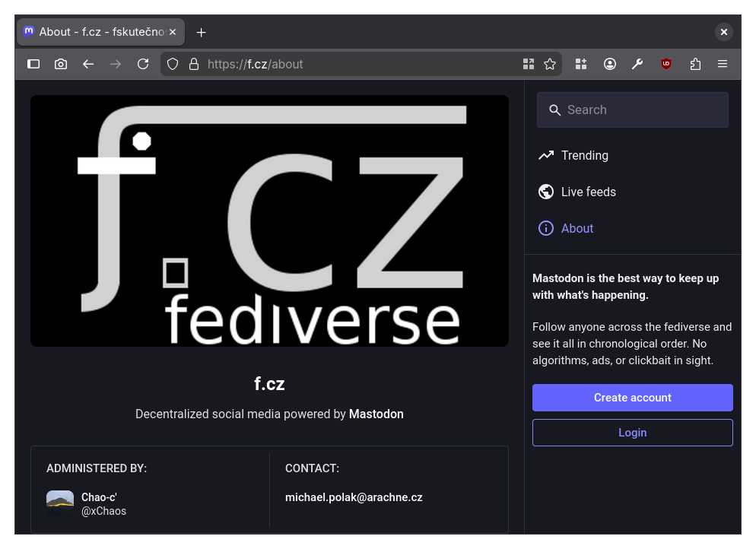Click the Trending arrow icon
This screenshot has height=549, width=756.
(x=546, y=155)
